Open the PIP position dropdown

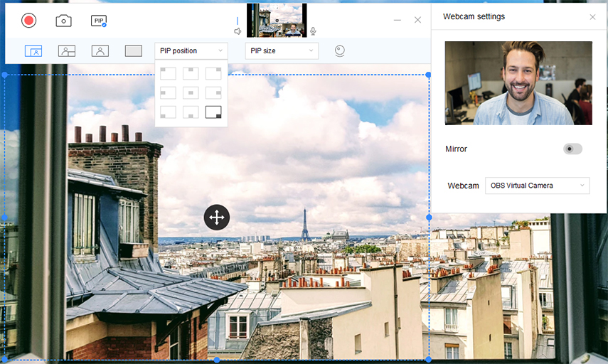tap(191, 50)
